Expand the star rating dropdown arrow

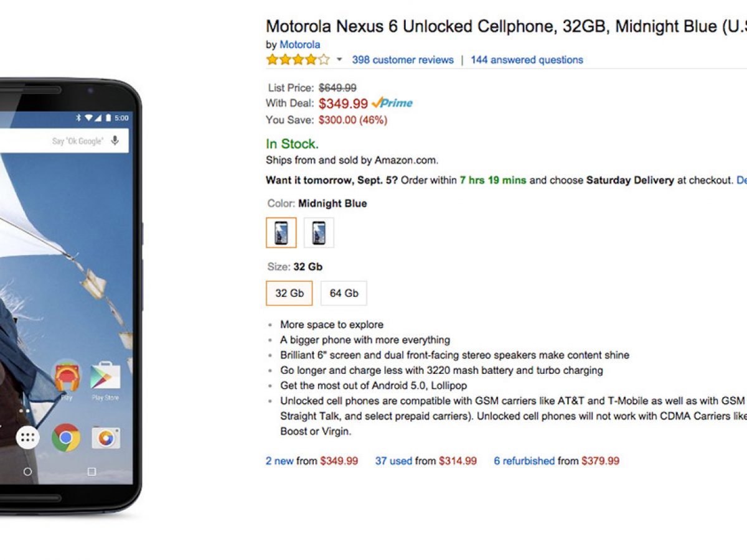(339, 60)
